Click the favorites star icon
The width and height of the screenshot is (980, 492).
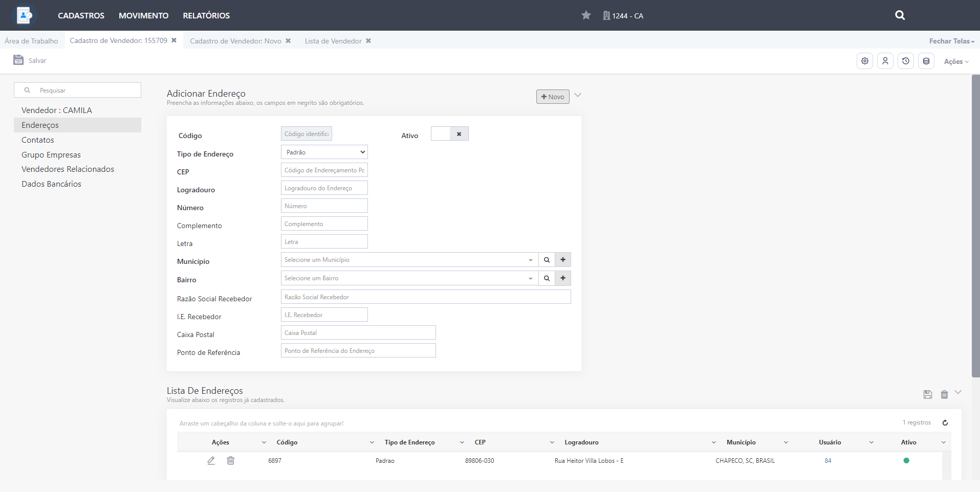[x=586, y=15]
